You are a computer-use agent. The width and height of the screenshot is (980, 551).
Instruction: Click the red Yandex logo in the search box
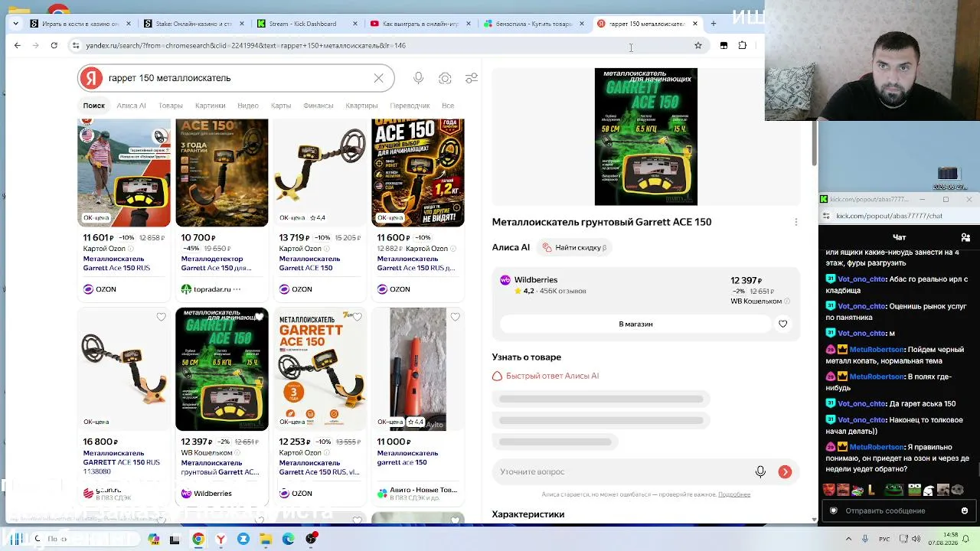pyautogui.click(x=91, y=78)
